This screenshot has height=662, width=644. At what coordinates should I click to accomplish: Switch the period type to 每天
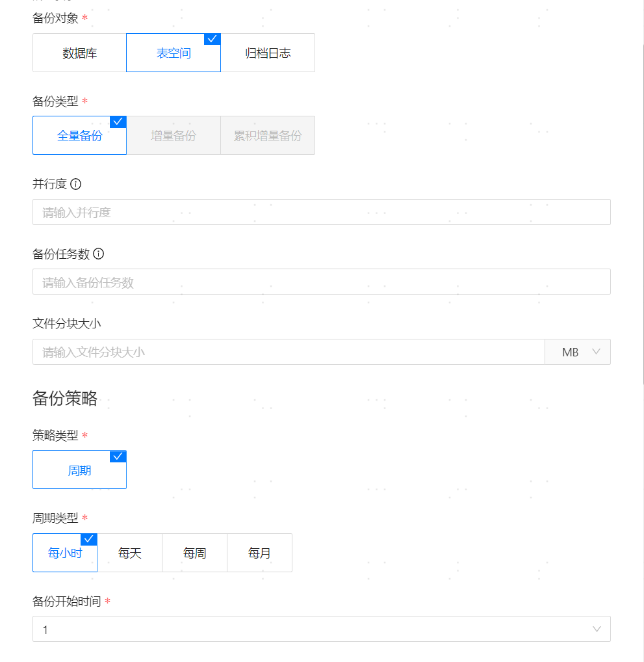pos(130,553)
